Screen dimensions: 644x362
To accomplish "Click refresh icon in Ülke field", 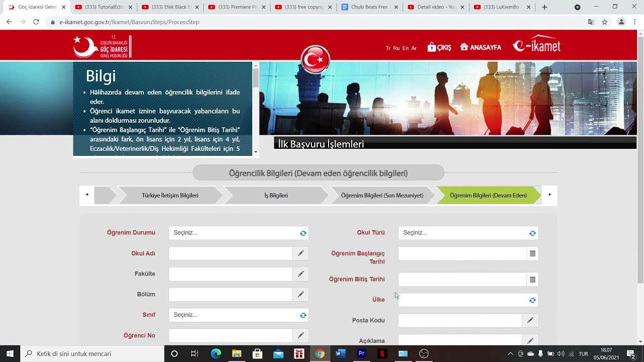I will (x=532, y=300).
